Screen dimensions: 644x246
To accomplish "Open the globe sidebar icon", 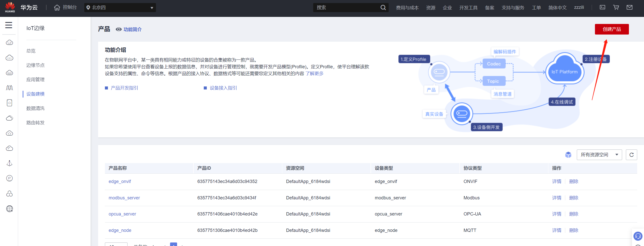I will [10, 209].
